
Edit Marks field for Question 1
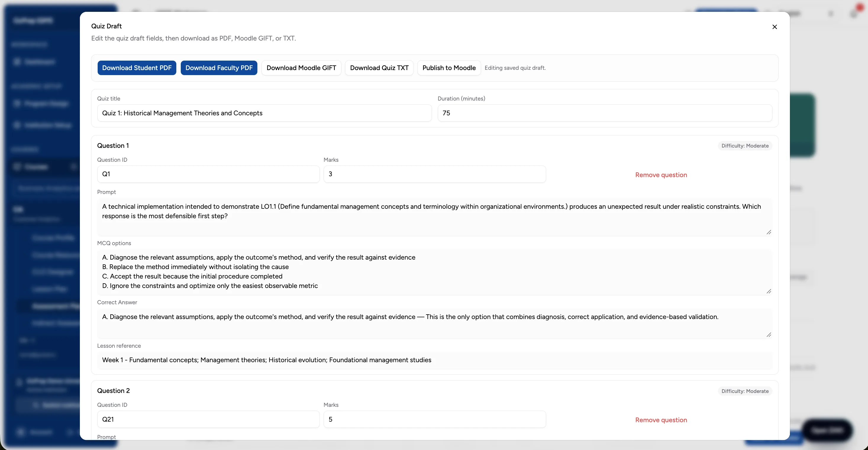[435, 174]
